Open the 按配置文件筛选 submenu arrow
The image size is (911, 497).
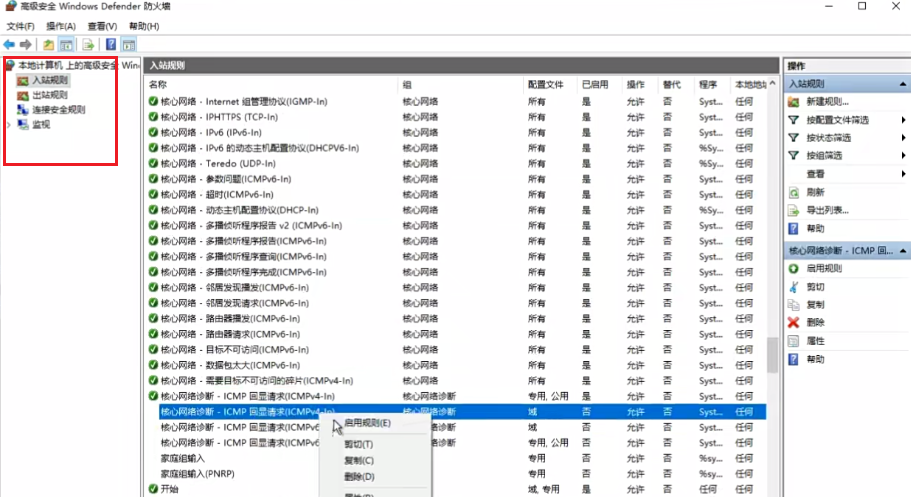pos(903,120)
